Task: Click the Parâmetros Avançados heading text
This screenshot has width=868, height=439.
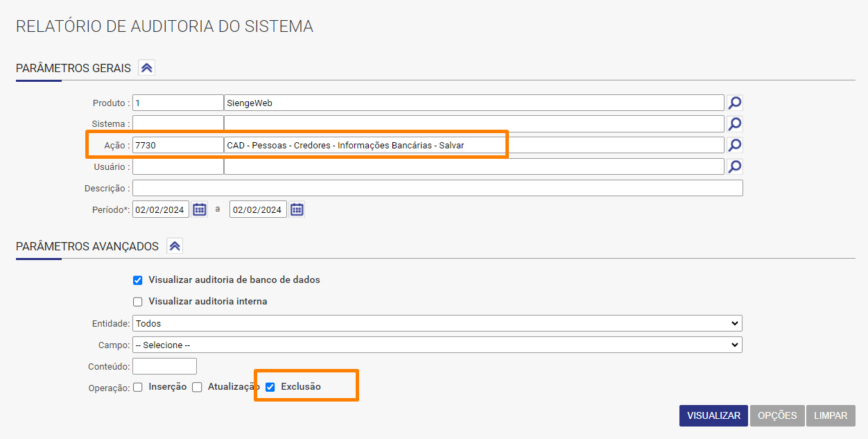Action: pos(87,247)
